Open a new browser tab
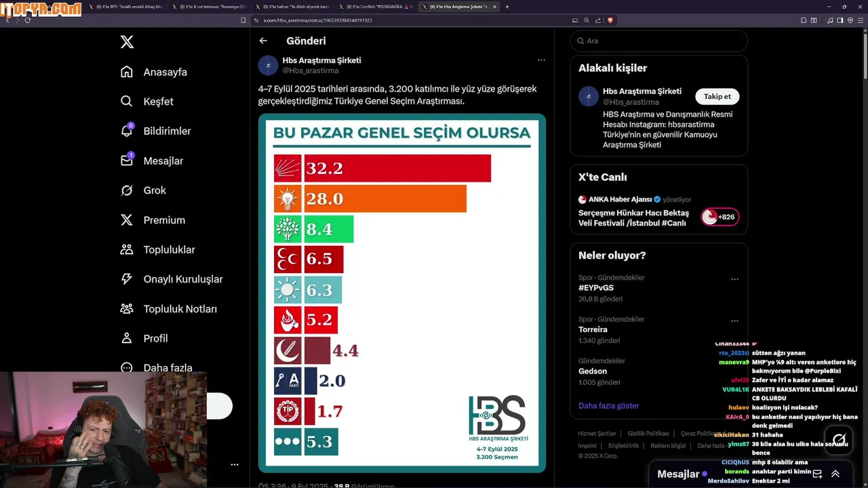 507,7
